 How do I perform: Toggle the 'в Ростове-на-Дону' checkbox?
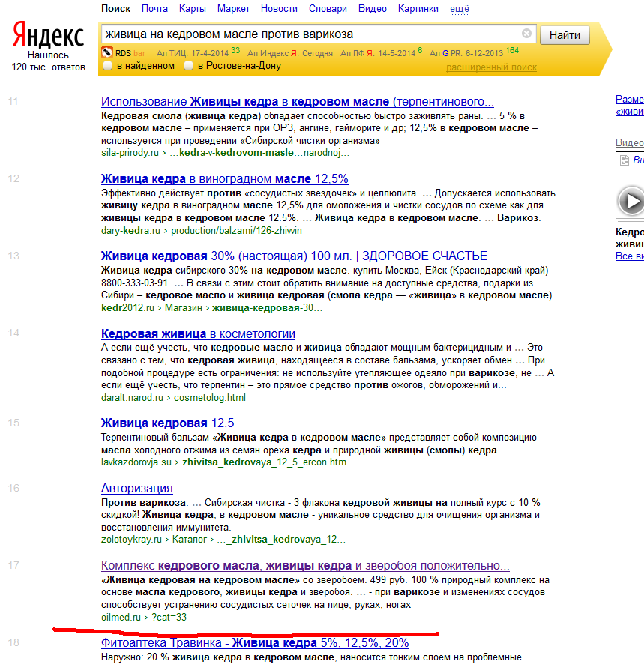pyautogui.click(x=188, y=66)
